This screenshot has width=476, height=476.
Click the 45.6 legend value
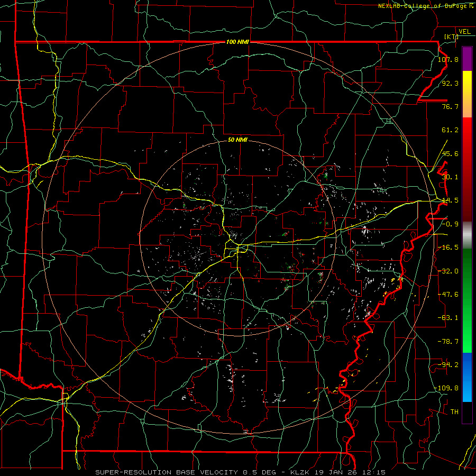450,153
